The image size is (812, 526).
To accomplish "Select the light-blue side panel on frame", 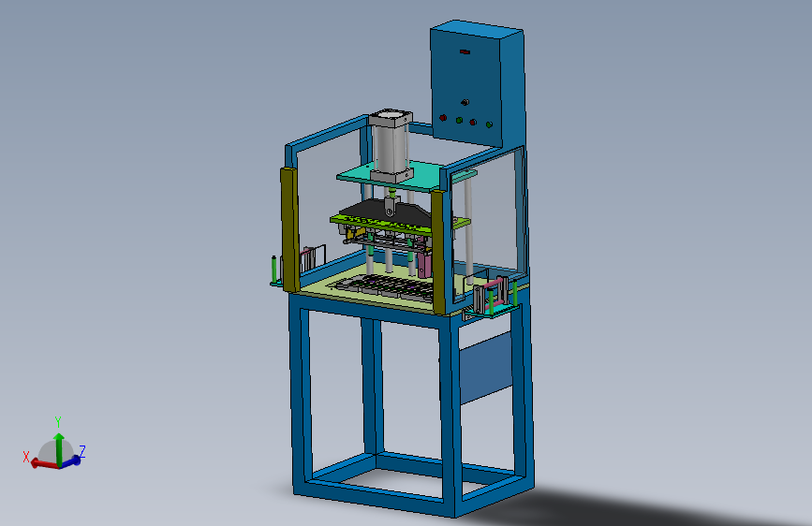I will tap(486, 369).
